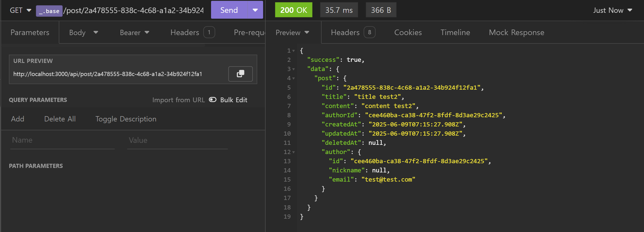Click Toggle Description

click(x=126, y=119)
